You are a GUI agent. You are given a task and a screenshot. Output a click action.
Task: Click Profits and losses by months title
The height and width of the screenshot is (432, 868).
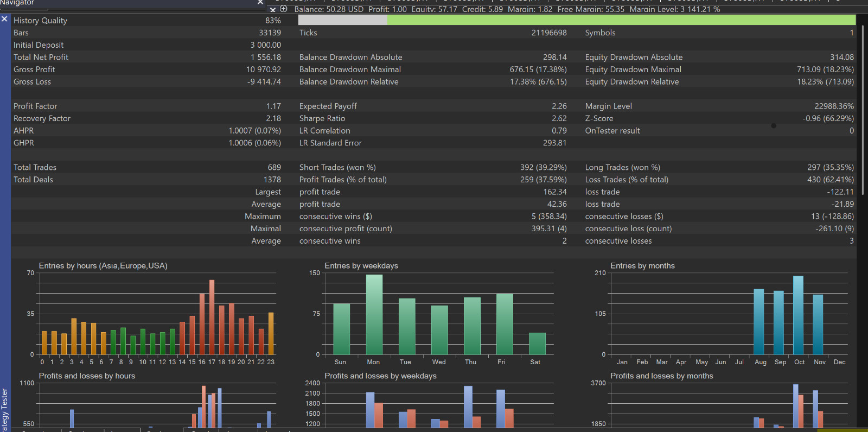[x=661, y=376]
